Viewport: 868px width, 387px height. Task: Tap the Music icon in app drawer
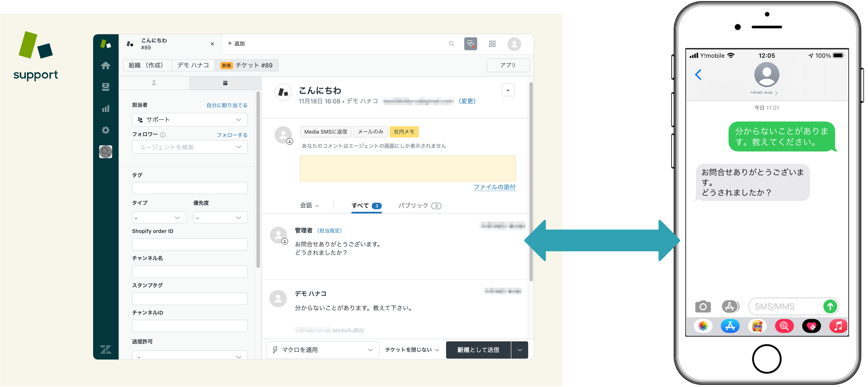click(838, 326)
